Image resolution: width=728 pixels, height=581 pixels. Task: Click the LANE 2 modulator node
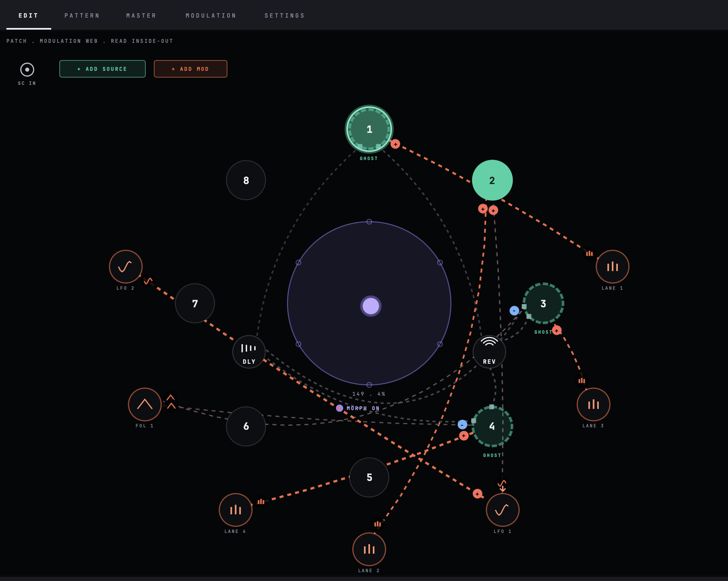(x=369, y=549)
